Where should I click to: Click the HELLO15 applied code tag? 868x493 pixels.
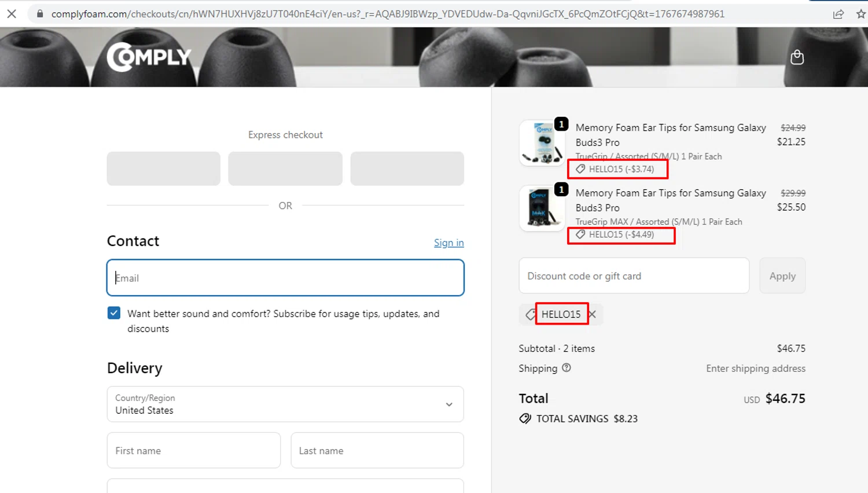pyautogui.click(x=561, y=314)
